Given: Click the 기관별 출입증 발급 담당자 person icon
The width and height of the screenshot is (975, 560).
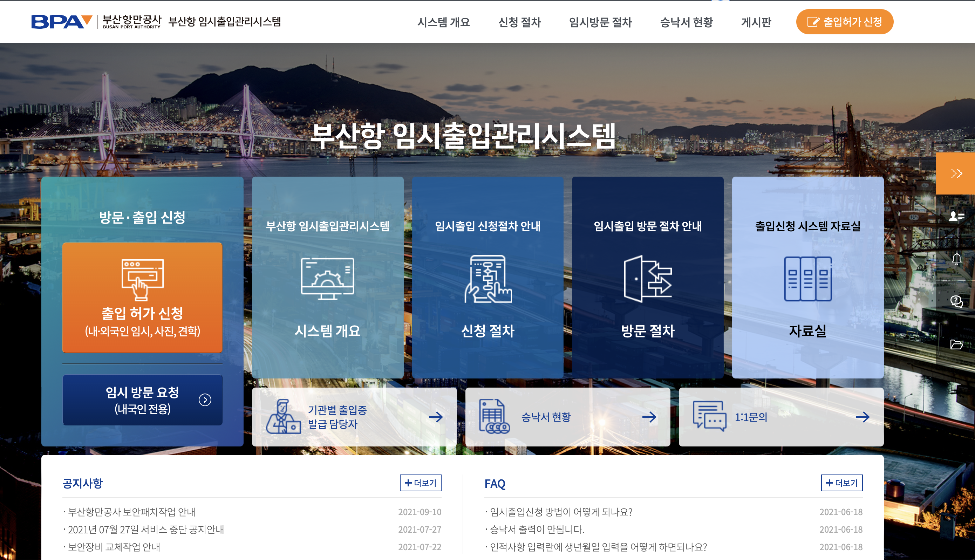Looking at the screenshot, I should click(x=285, y=417).
